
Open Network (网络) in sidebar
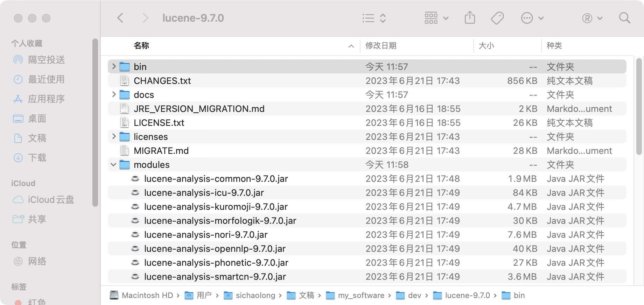pyautogui.click(x=30, y=261)
